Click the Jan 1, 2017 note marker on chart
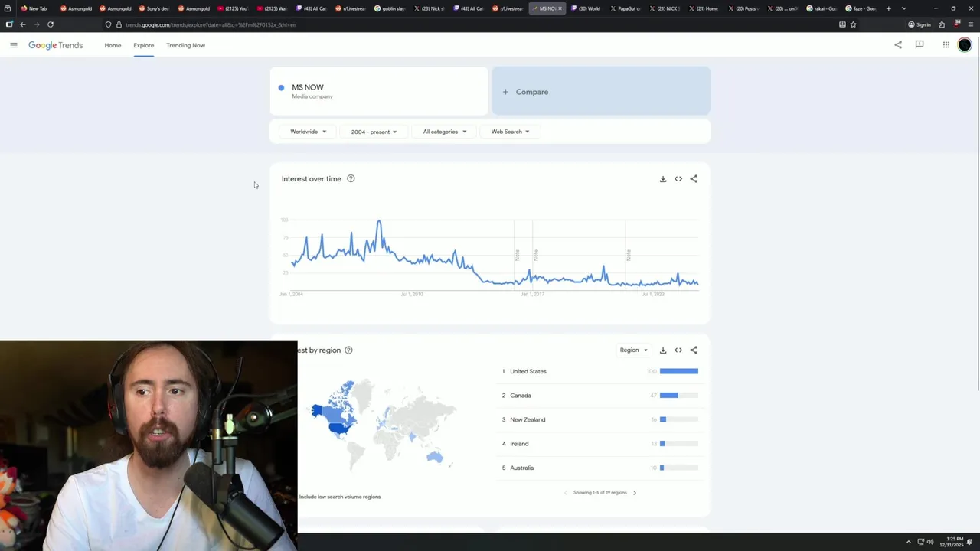 [536, 255]
